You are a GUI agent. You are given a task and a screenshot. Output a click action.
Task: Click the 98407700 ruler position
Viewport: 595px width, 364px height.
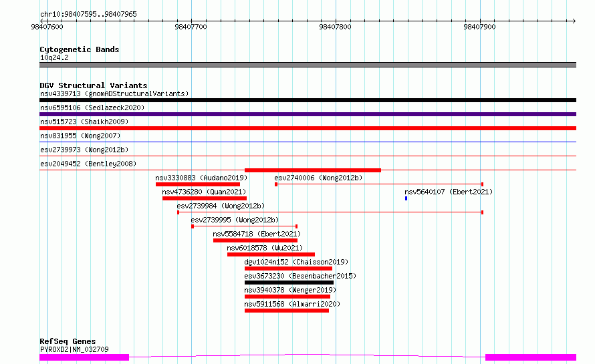[x=191, y=27]
